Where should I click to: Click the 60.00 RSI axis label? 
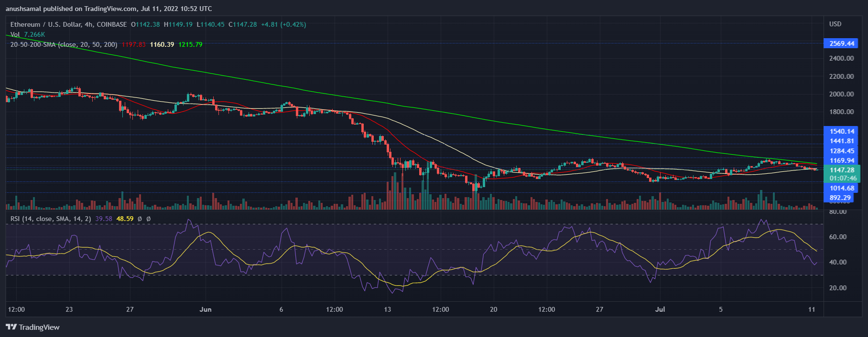(x=838, y=237)
